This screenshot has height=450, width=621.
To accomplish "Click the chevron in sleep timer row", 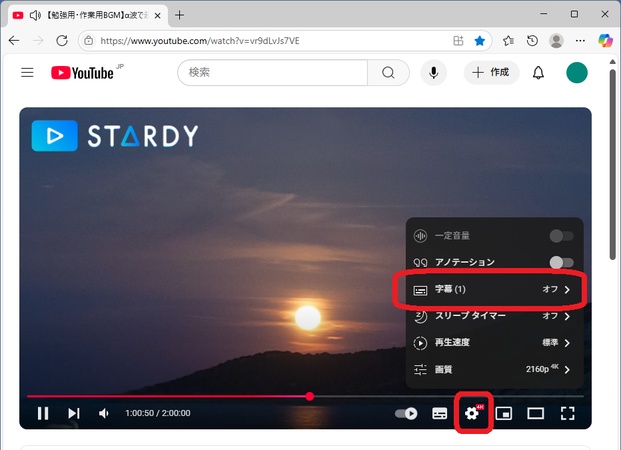I will 567,316.
